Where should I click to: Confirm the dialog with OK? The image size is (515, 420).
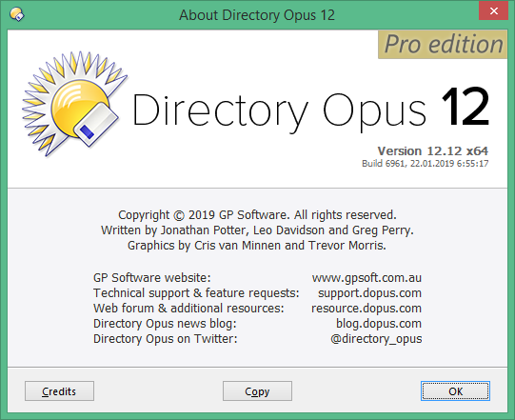pyautogui.click(x=455, y=391)
